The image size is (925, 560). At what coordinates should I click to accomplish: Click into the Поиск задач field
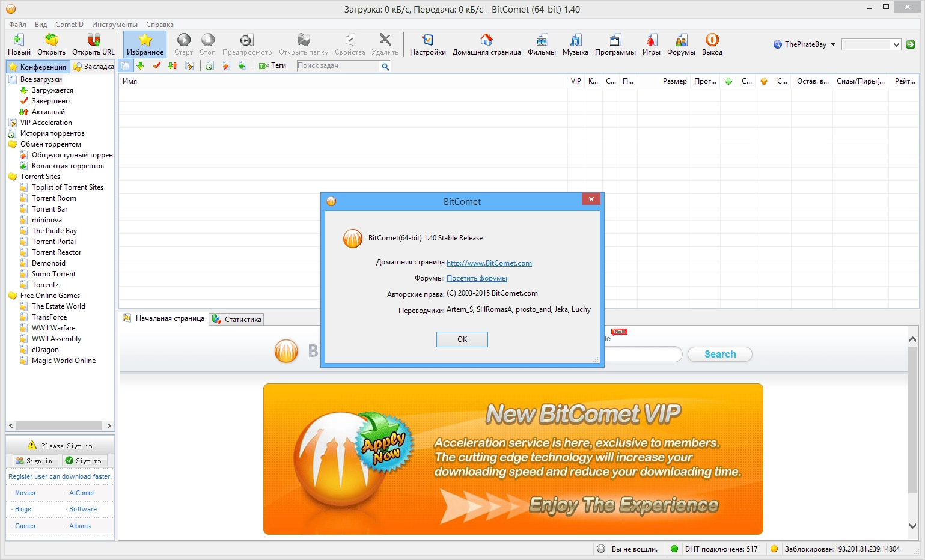[338, 66]
